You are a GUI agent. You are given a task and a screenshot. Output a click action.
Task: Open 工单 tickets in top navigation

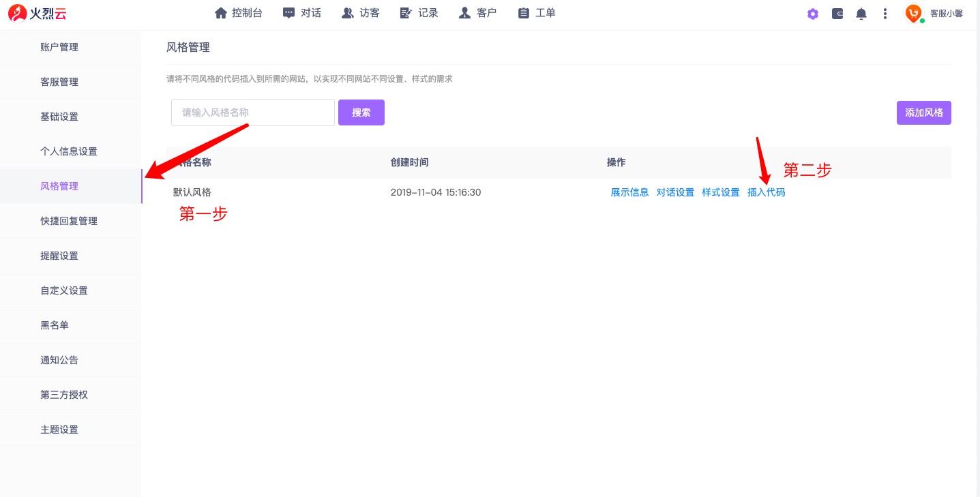pyautogui.click(x=537, y=13)
